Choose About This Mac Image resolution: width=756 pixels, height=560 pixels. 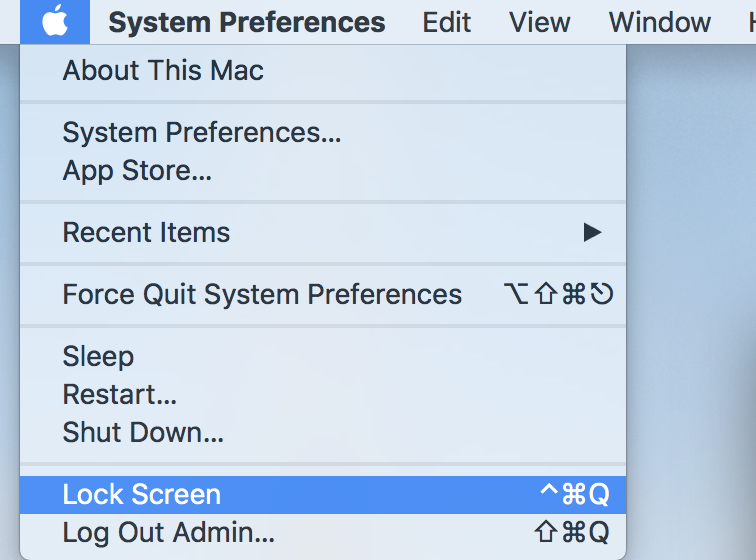click(x=323, y=70)
